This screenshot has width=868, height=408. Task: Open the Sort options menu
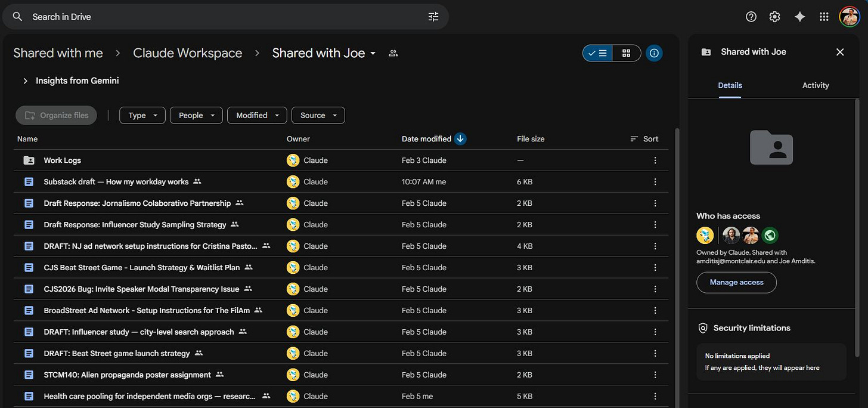click(x=644, y=138)
